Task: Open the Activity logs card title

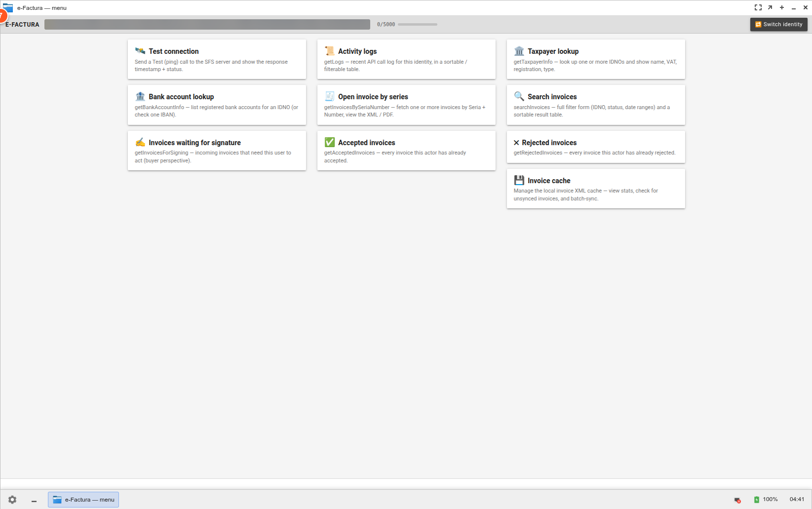Action: [357, 51]
